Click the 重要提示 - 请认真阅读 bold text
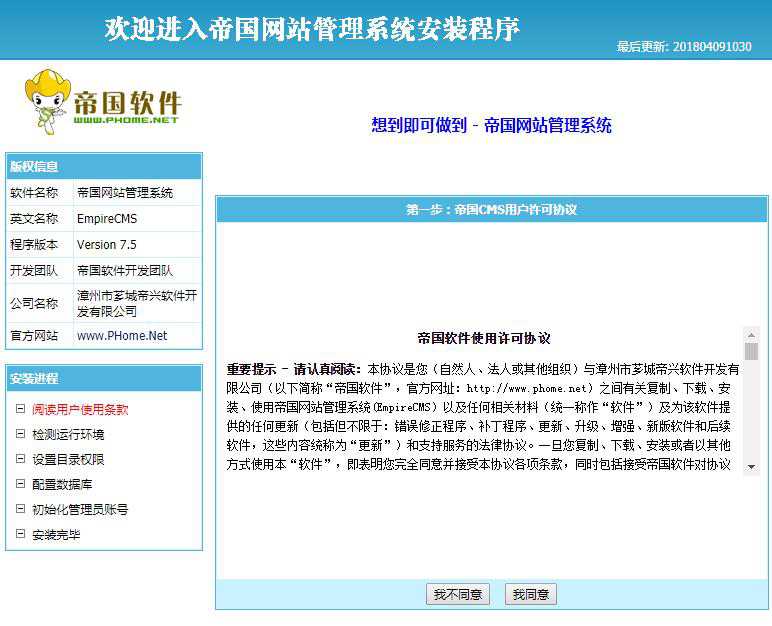772x626 pixels. click(293, 369)
